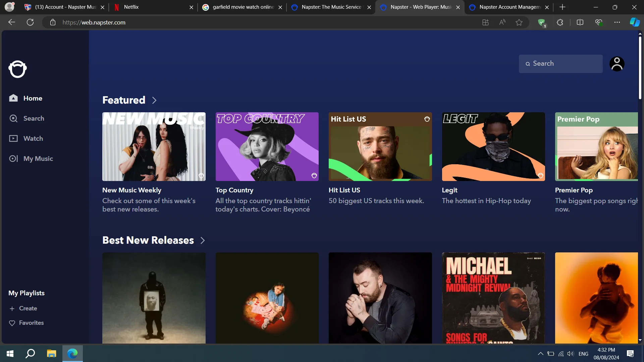Open New Music Weekly playlist cover
Viewport: 644px width, 362px height.
[x=154, y=146]
